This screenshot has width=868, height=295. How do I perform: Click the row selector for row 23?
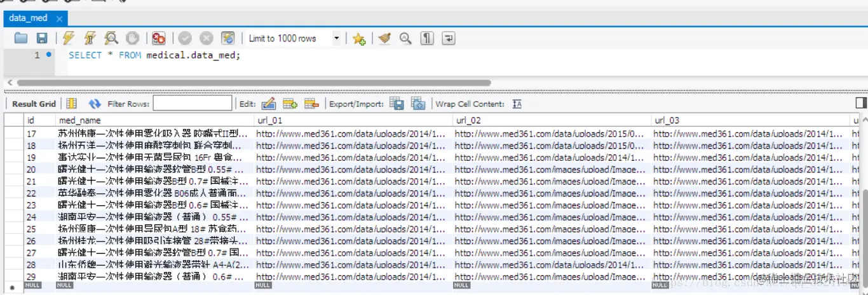[14, 205]
